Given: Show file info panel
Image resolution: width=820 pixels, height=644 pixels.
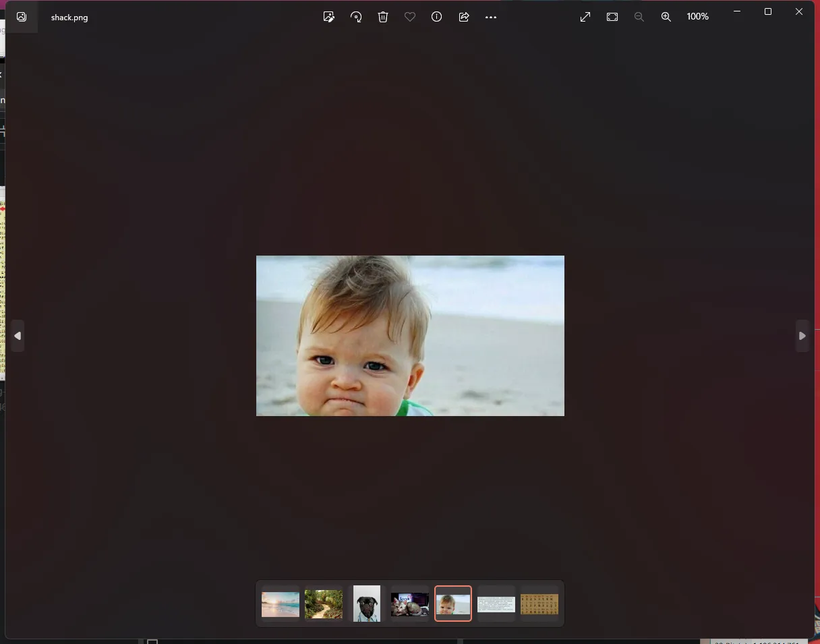Looking at the screenshot, I should point(437,17).
